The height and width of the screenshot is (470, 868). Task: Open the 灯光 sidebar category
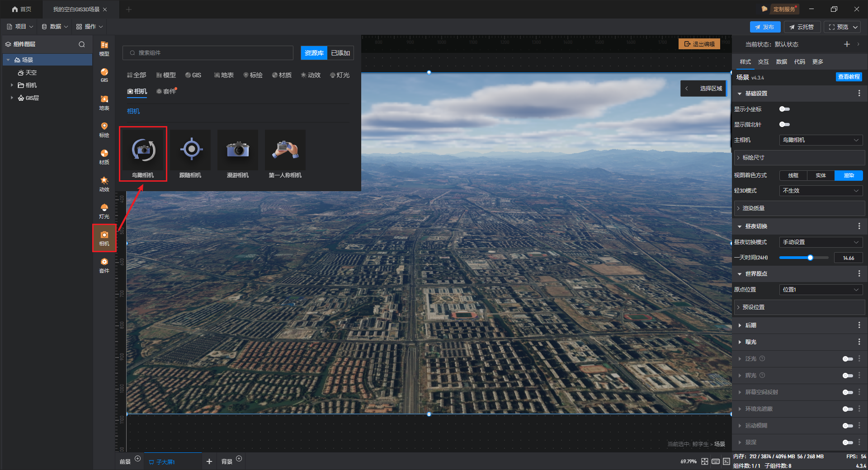(104, 211)
